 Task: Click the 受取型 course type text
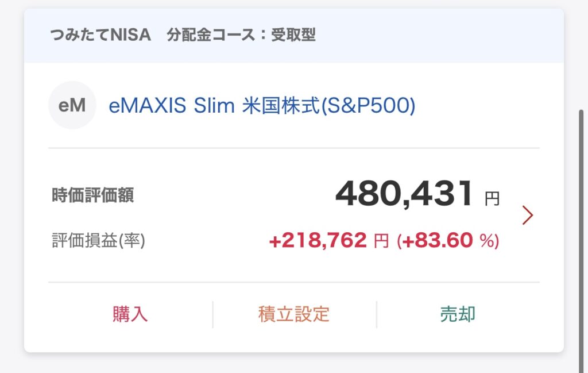pyautogui.click(x=293, y=35)
